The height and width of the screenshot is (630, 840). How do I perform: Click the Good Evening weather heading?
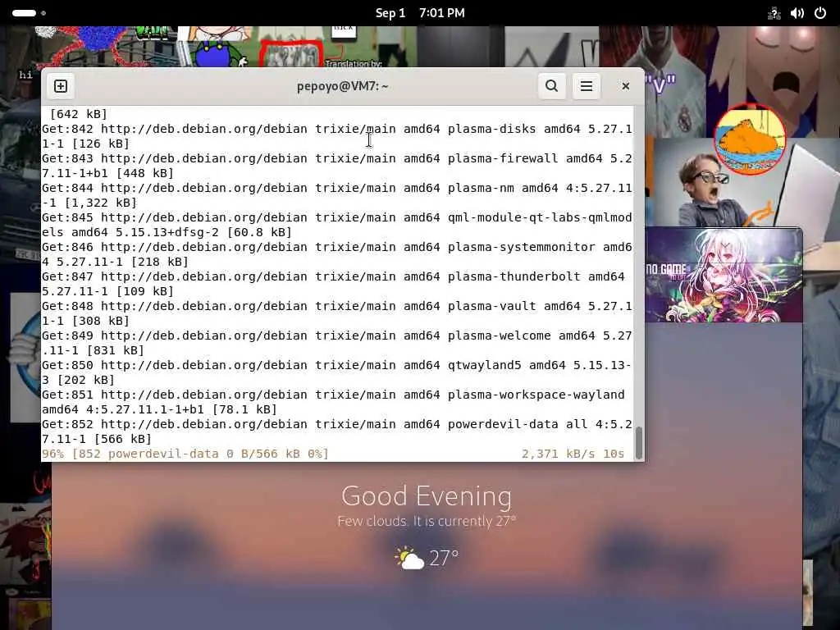(427, 495)
